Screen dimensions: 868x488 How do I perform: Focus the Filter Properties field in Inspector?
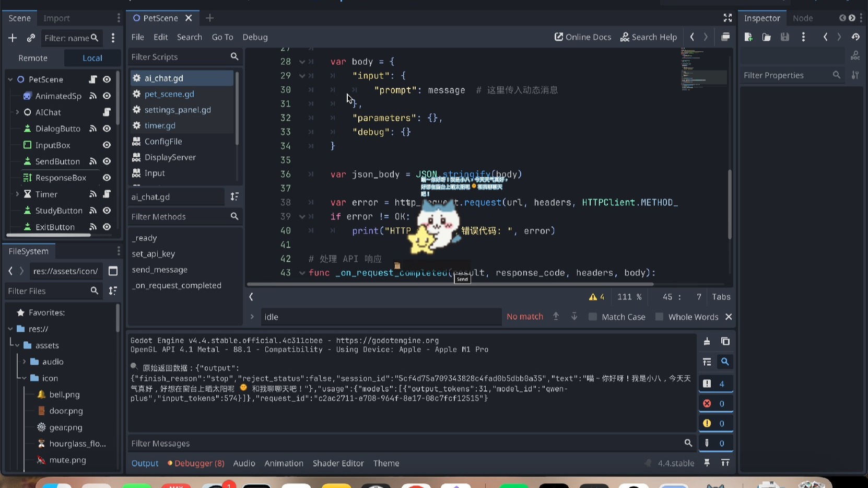pos(792,75)
